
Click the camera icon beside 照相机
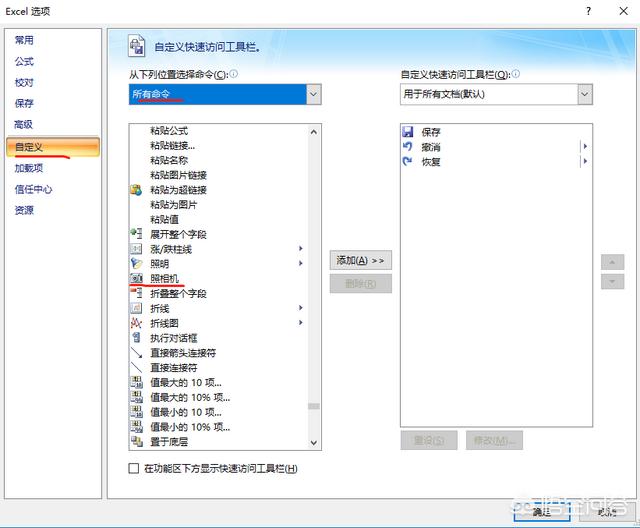pyautogui.click(x=136, y=278)
